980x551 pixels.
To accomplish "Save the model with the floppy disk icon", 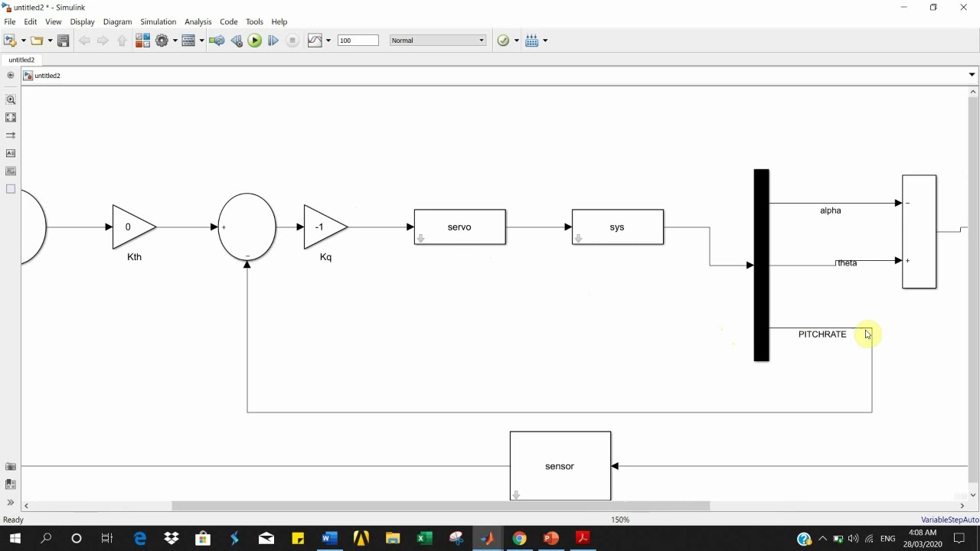I will [x=64, y=41].
